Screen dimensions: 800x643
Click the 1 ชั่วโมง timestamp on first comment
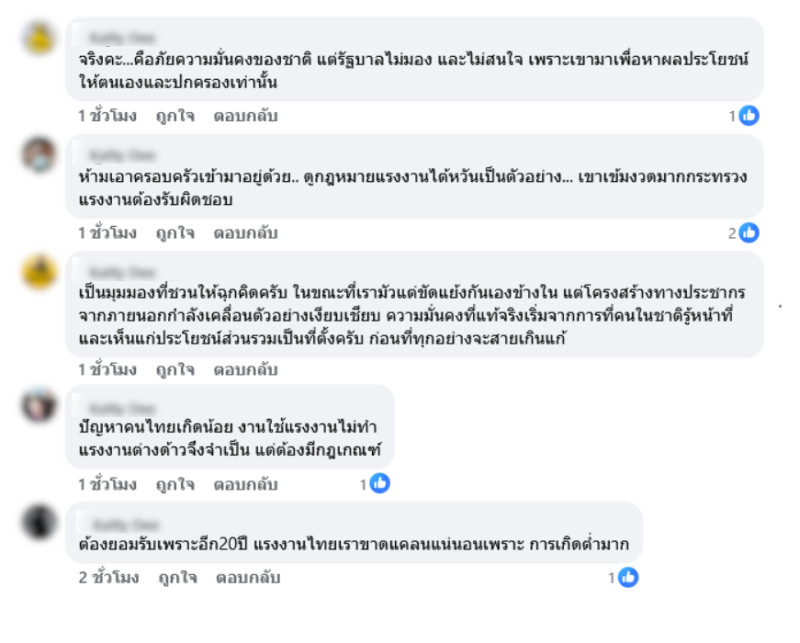(107, 116)
